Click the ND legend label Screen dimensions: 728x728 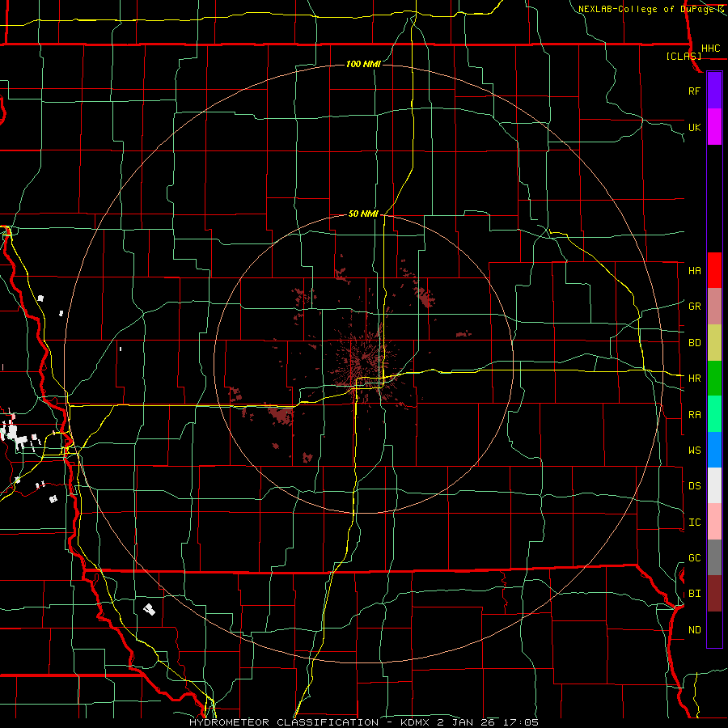coord(694,630)
